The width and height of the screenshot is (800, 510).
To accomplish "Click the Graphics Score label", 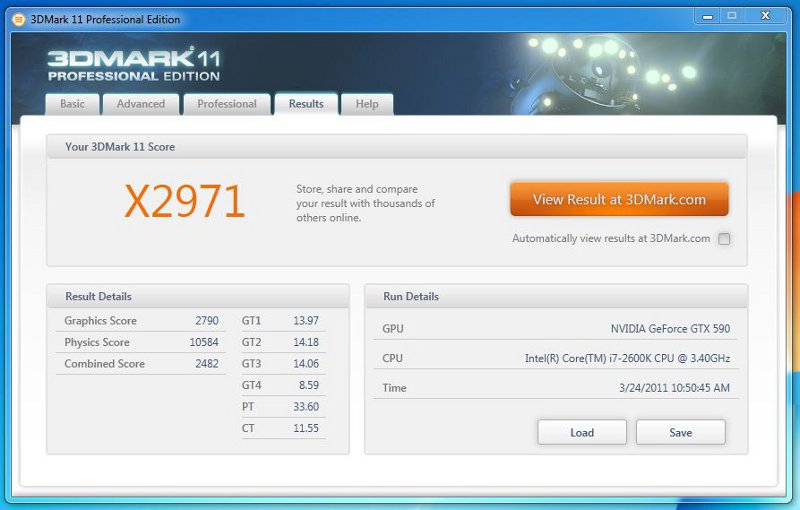I will (x=101, y=321).
